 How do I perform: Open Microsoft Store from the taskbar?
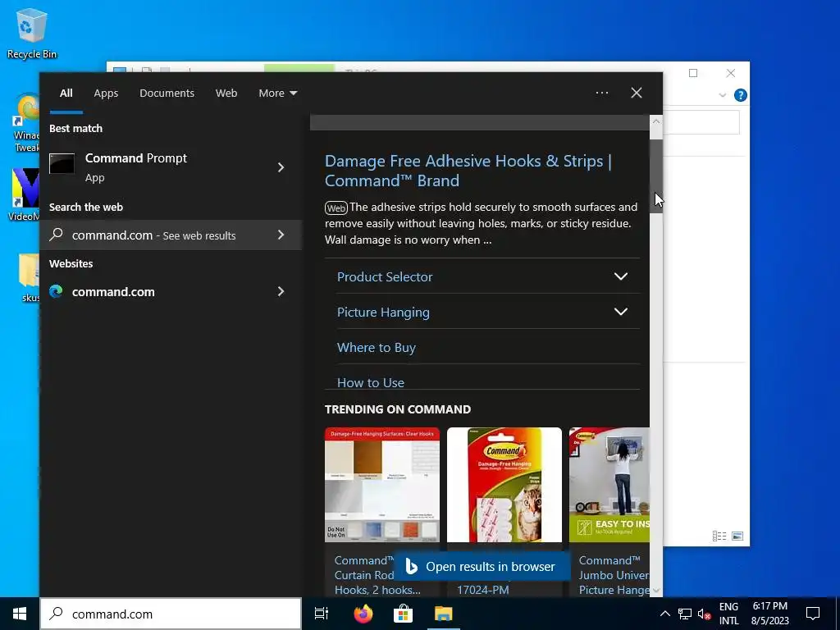click(x=404, y=614)
